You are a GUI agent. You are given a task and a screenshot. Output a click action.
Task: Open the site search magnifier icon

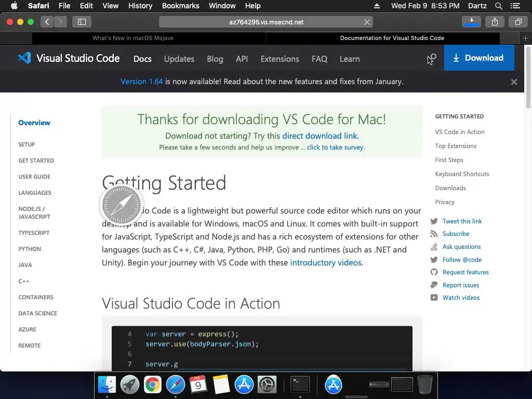pyautogui.click(x=432, y=58)
